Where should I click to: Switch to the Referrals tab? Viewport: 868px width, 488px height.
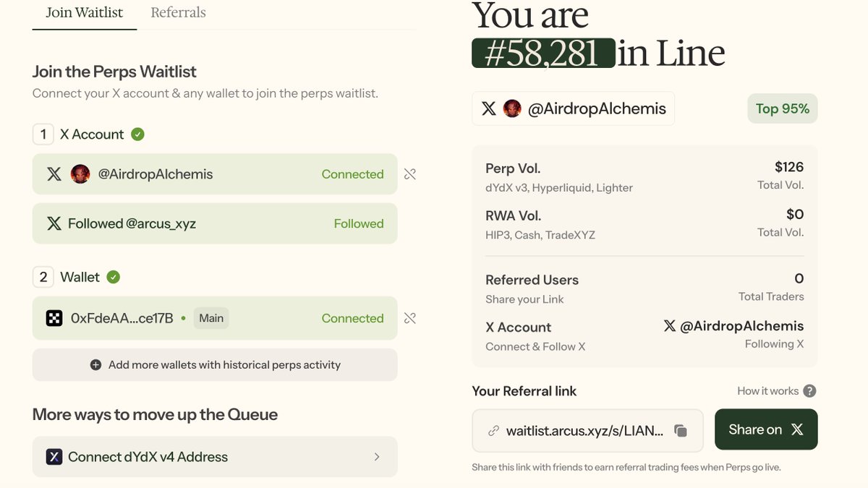click(178, 12)
